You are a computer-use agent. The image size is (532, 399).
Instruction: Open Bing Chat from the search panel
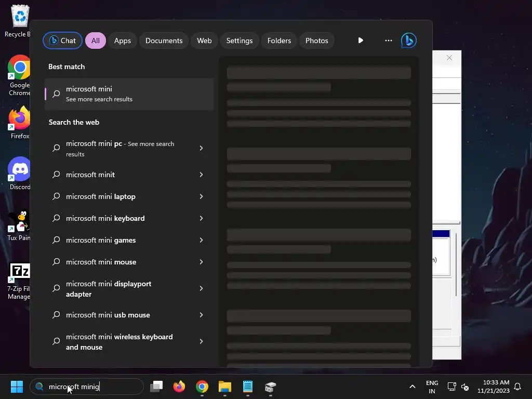62,41
